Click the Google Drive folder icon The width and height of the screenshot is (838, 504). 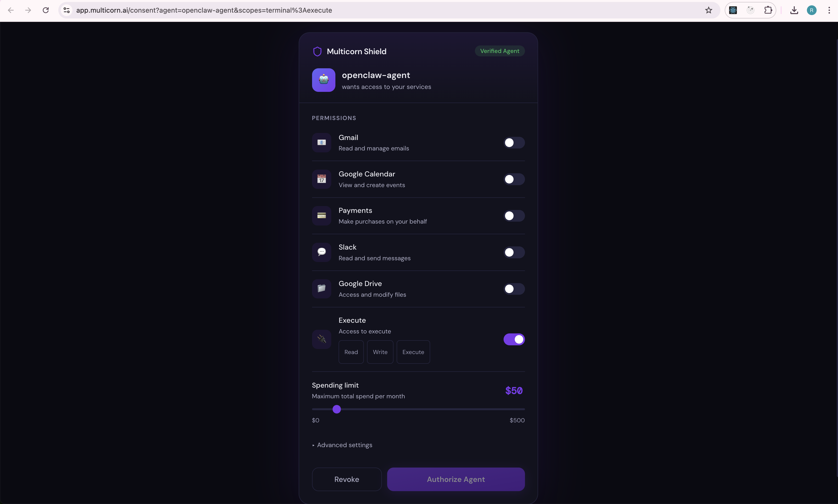321,289
